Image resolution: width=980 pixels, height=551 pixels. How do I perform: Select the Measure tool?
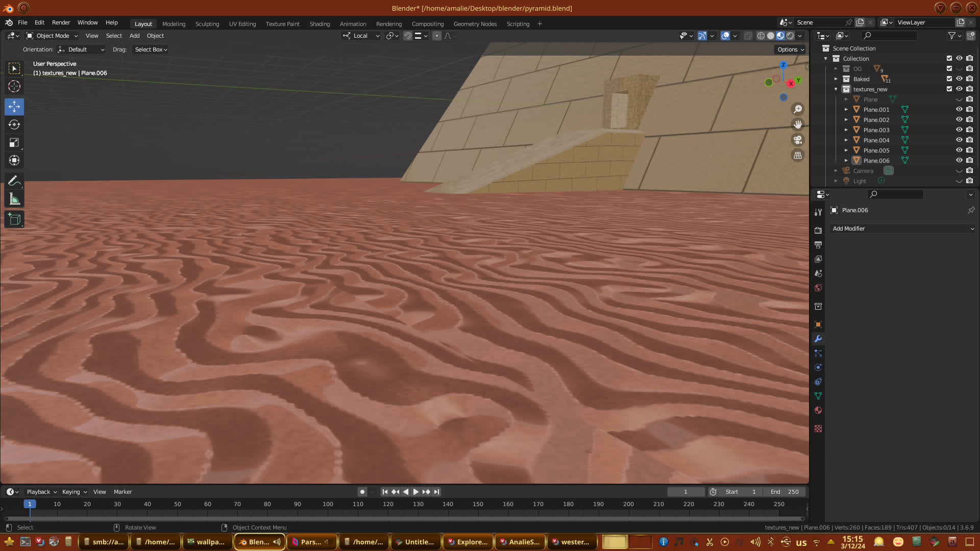tap(14, 199)
